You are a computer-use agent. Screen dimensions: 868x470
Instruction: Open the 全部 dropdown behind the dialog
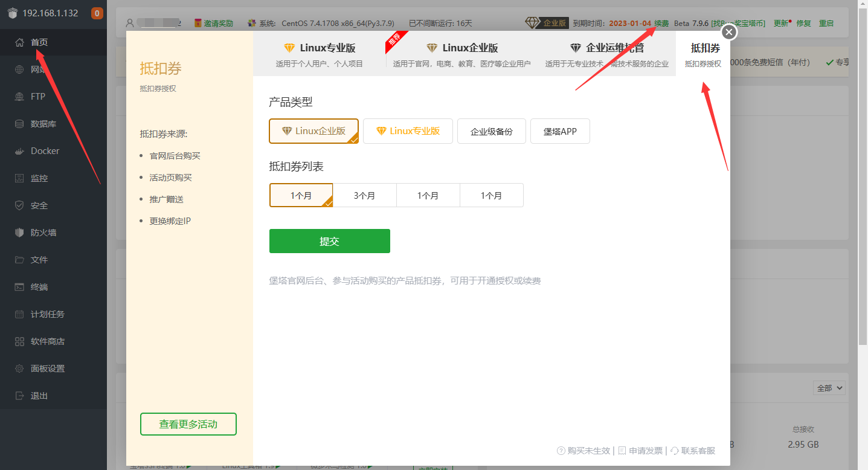(x=829, y=388)
